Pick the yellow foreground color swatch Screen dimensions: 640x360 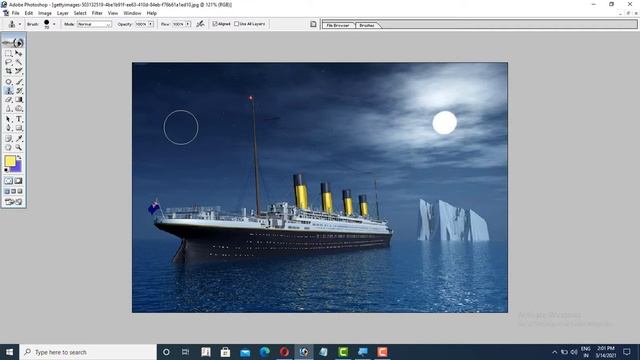click(9, 161)
